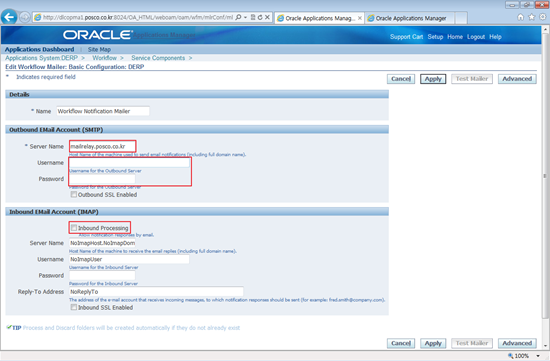The width and height of the screenshot is (550, 361).
Task: Click the browser forward arrow button
Action: [25, 17]
